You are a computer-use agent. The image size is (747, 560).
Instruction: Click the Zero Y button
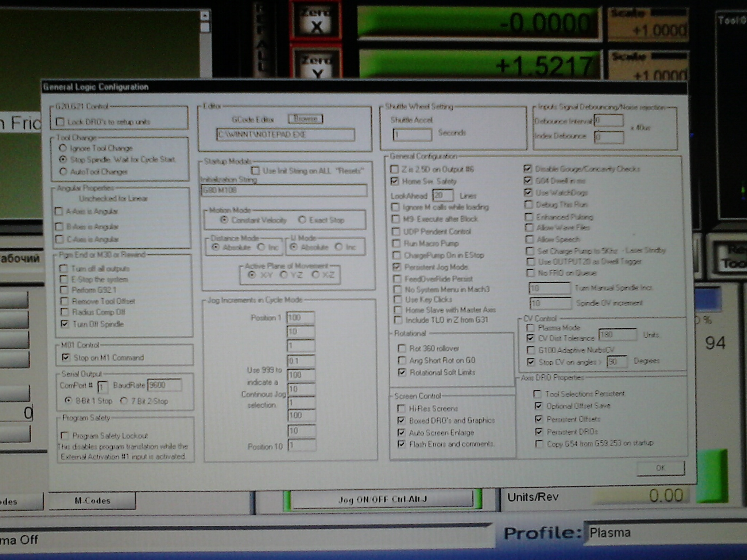pos(317,66)
